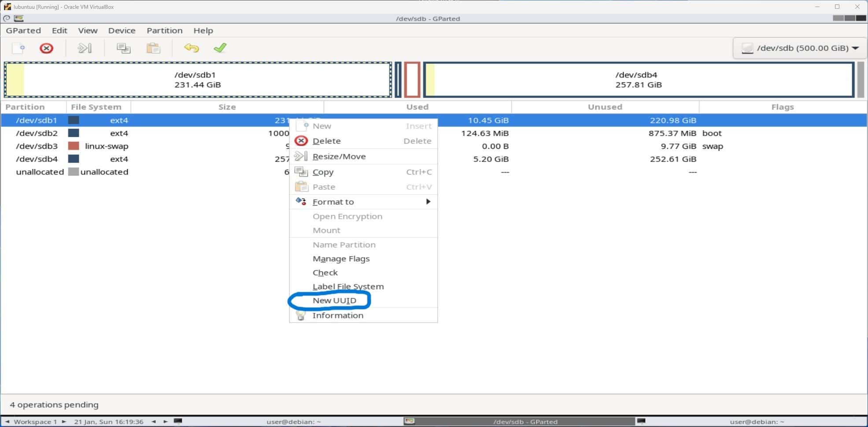Click the Paste partition toolbar icon
Screen dimensions: 868x427
[x=153, y=48]
